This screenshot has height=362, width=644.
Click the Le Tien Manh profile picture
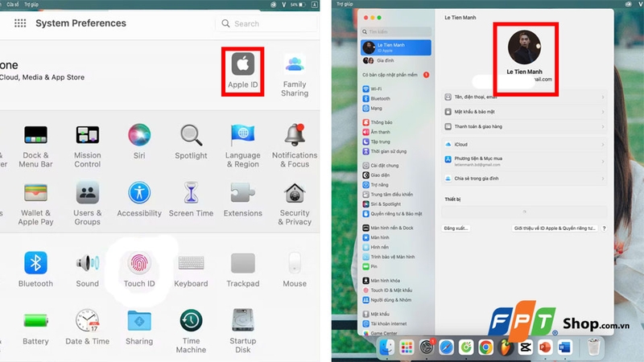[524, 47]
